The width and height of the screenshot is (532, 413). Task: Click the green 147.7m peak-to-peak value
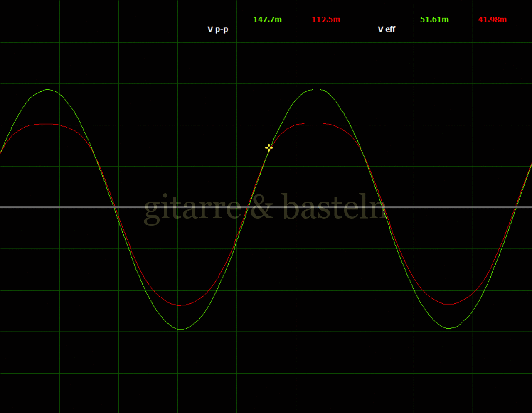tap(267, 20)
